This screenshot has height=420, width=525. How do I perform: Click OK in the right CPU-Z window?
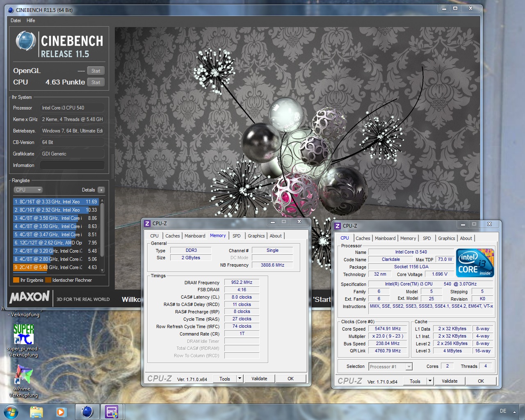pos(481,381)
